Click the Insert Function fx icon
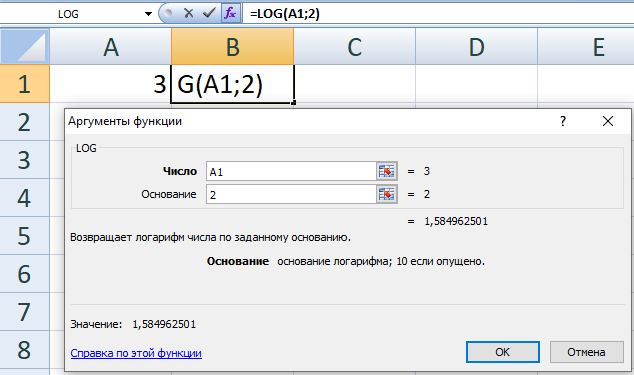 [x=230, y=13]
